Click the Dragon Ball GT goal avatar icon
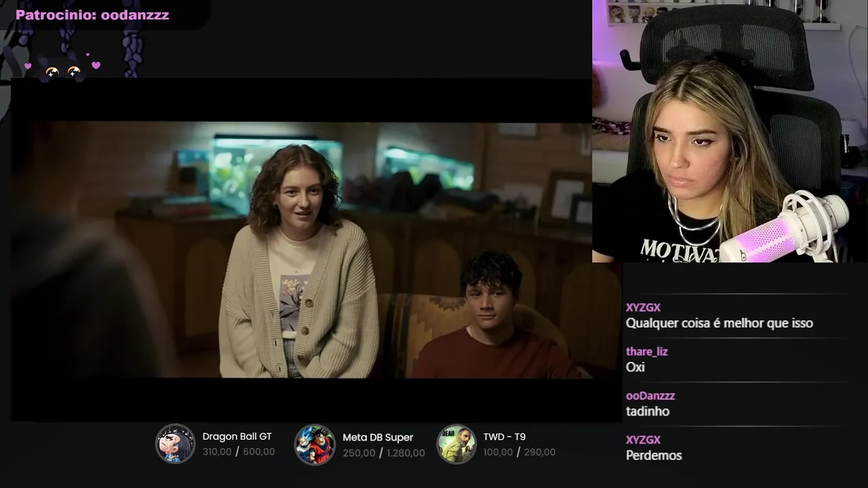The height and width of the screenshot is (488, 868). pos(176,444)
